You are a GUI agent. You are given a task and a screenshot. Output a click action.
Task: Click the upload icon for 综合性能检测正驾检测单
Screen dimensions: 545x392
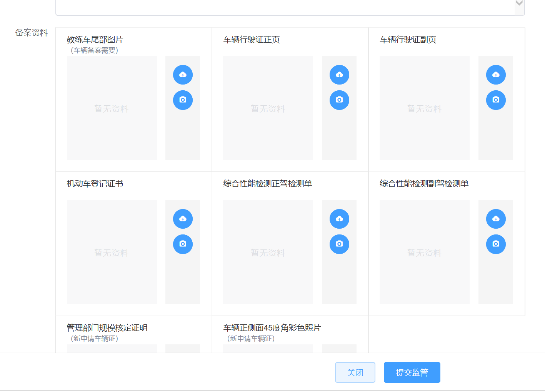click(339, 219)
